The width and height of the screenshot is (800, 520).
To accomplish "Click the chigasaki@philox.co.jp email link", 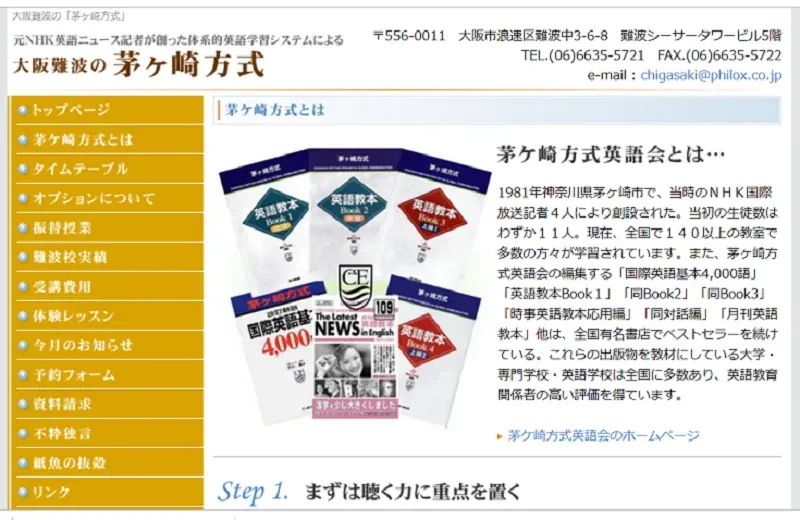I will tap(711, 75).
